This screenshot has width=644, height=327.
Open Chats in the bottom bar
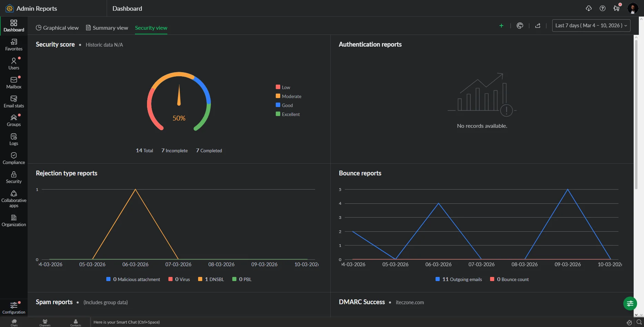click(14, 323)
